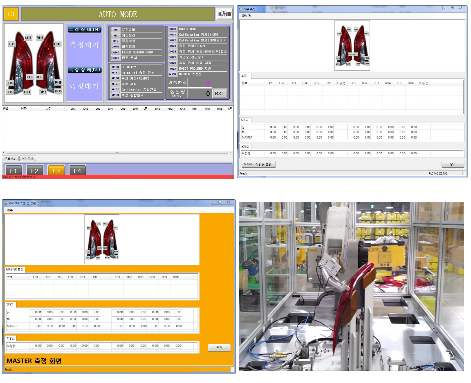Select top table tab in white measurement window

click(x=245, y=76)
